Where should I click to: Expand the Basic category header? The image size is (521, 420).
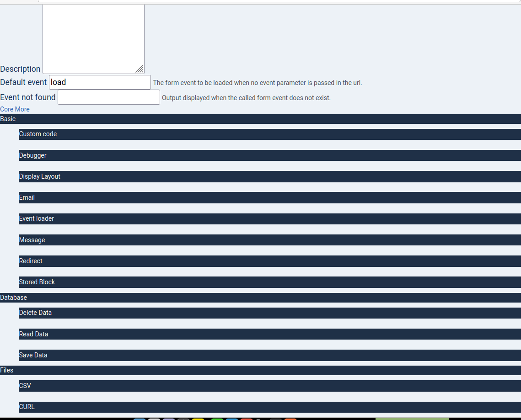(261, 119)
